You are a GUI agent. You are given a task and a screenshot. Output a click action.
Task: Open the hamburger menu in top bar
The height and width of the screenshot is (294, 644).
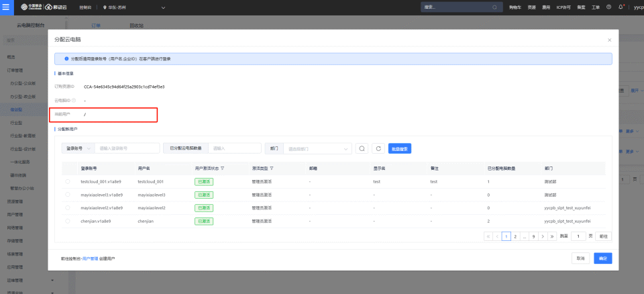7,7
